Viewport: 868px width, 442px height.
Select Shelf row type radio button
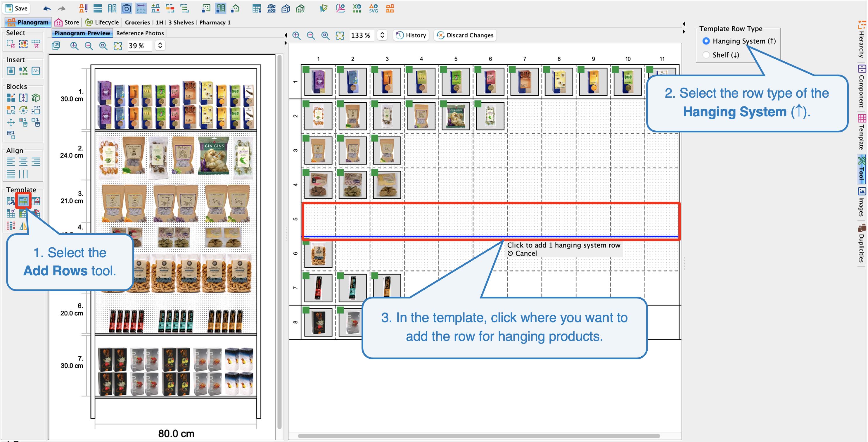(x=706, y=55)
